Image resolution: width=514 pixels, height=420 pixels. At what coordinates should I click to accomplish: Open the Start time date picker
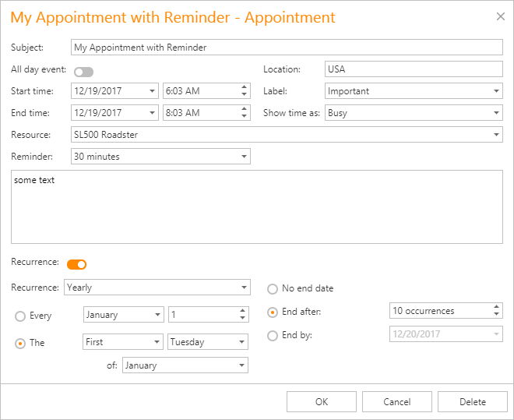[152, 91]
